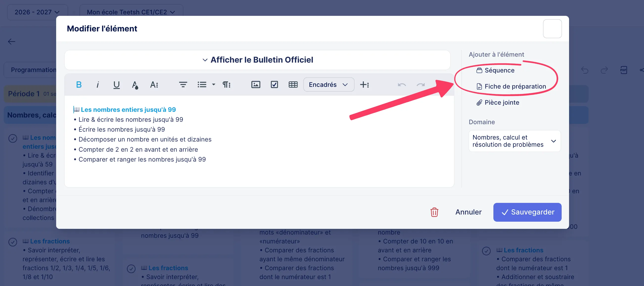Open the 2026 - 2027 year selector
The height and width of the screenshot is (286, 644).
click(x=37, y=12)
